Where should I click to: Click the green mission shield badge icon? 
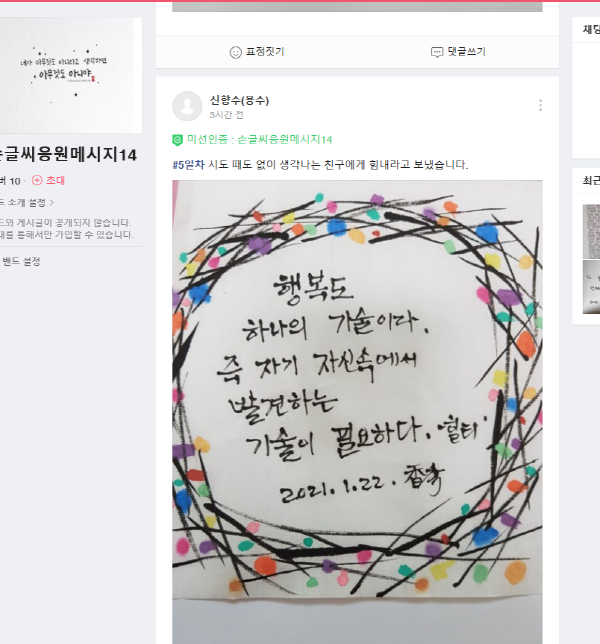pyautogui.click(x=177, y=140)
